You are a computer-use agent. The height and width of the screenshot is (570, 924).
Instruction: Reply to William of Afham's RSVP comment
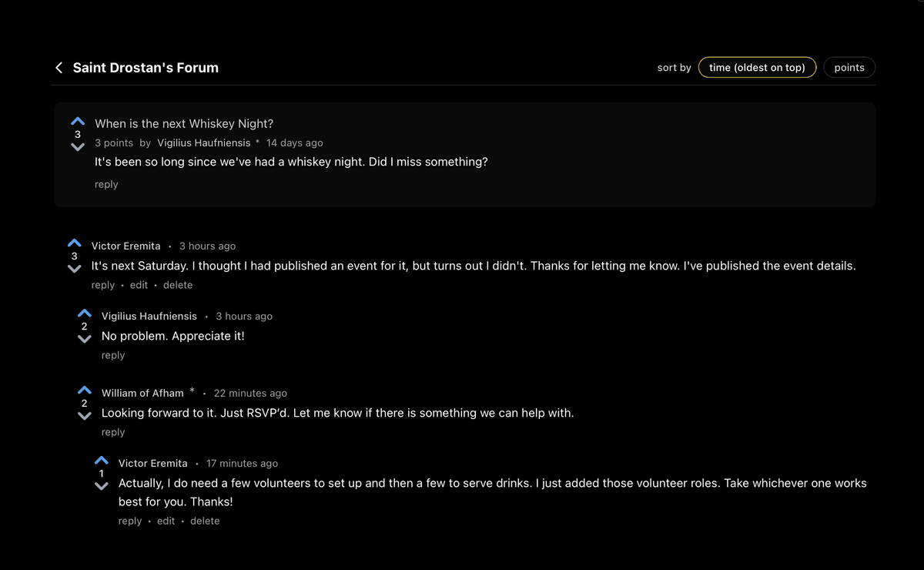(113, 431)
